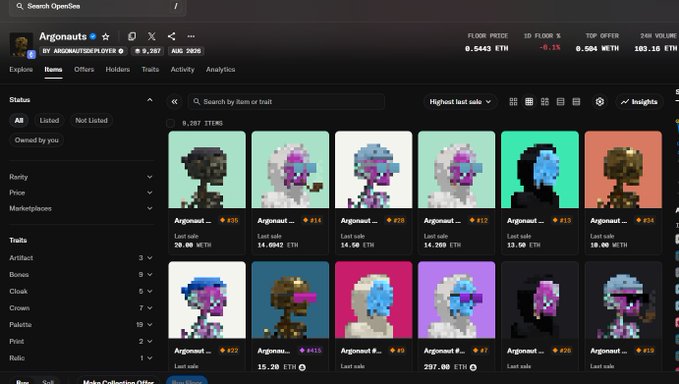Share the Argonauts collection
The height and width of the screenshot is (384, 679).
(x=171, y=36)
